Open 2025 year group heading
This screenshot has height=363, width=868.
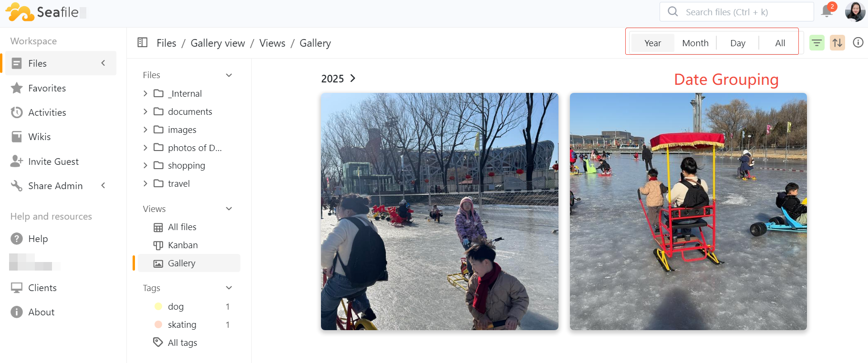click(x=338, y=79)
